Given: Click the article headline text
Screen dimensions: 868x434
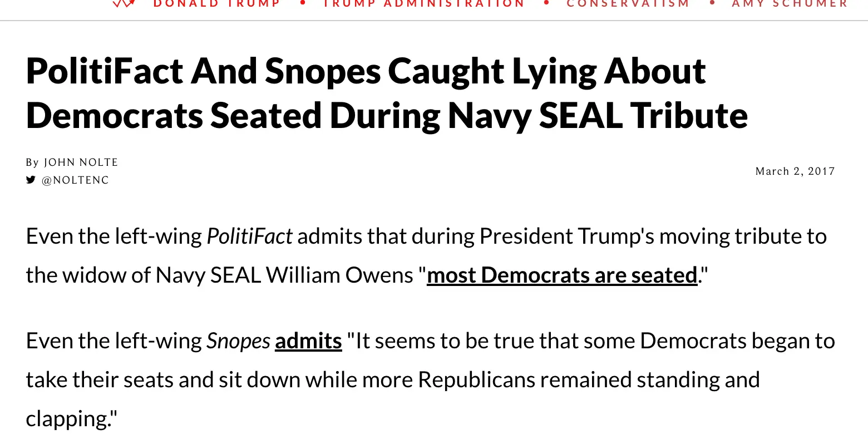Looking at the screenshot, I should (x=386, y=93).
